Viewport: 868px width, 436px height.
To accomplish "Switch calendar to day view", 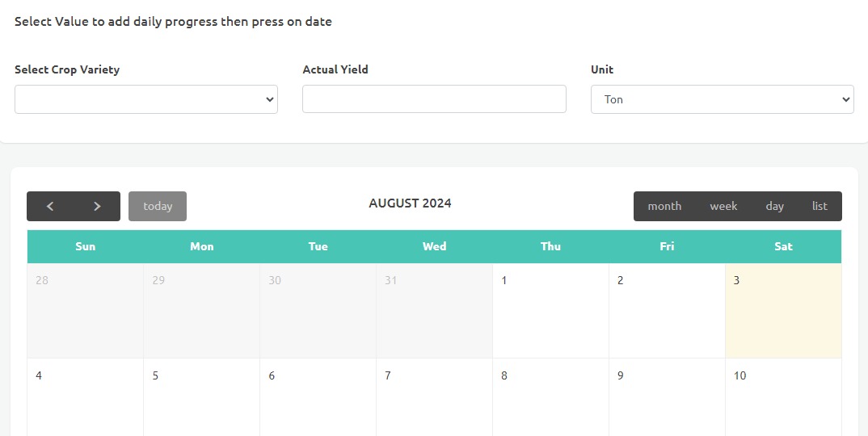I will pos(774,206).
